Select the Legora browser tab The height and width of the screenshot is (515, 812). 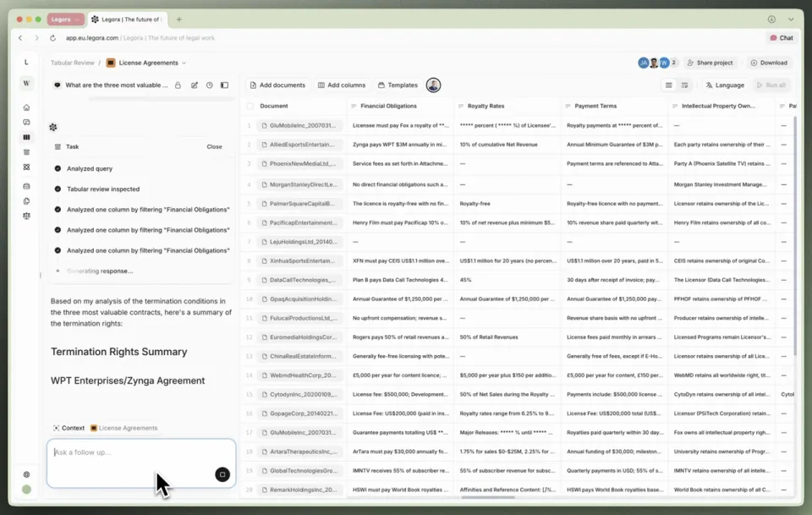pos(128,19)
